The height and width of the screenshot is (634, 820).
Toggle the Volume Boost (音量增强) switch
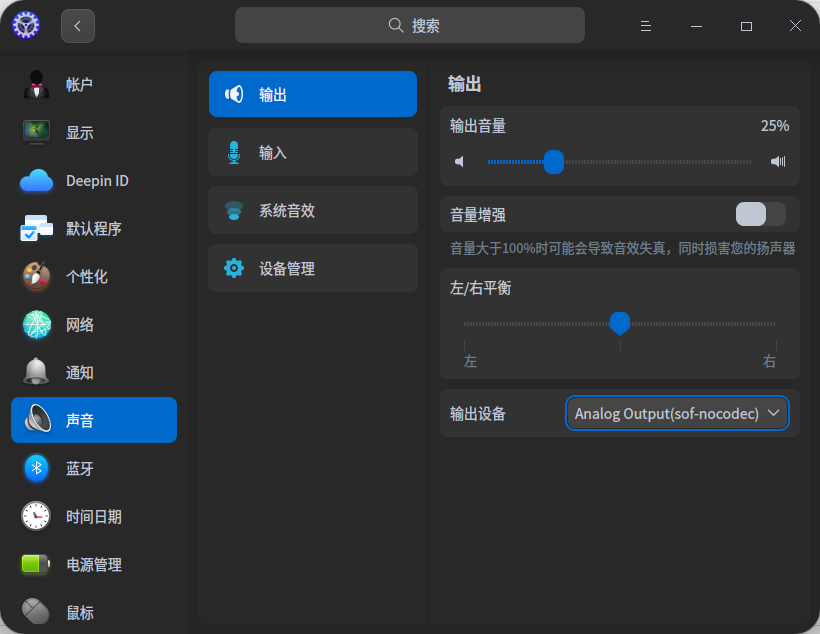[x=760, y=214]
